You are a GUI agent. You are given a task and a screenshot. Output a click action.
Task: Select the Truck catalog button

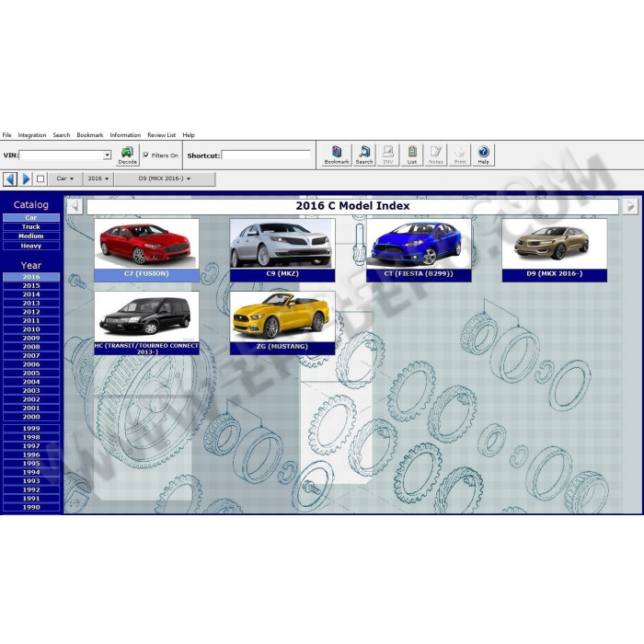pyautogui.click(x=31, y=226)
